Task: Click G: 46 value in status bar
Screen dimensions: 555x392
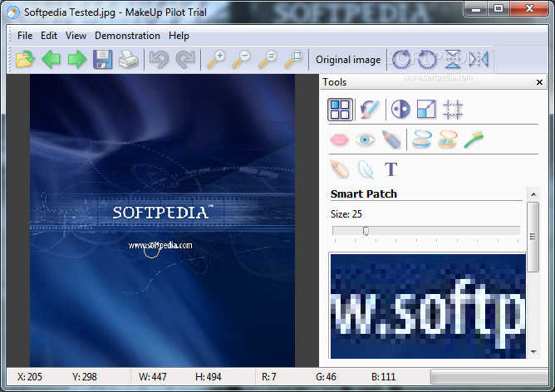Action: click(326, 377)
